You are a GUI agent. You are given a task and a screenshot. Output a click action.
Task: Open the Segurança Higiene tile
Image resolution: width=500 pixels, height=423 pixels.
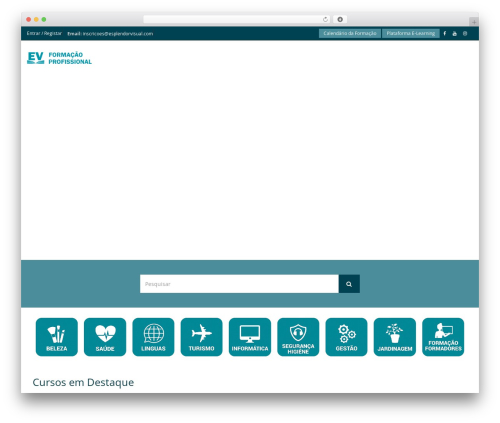pyautogui.click(x=298, y=337)
